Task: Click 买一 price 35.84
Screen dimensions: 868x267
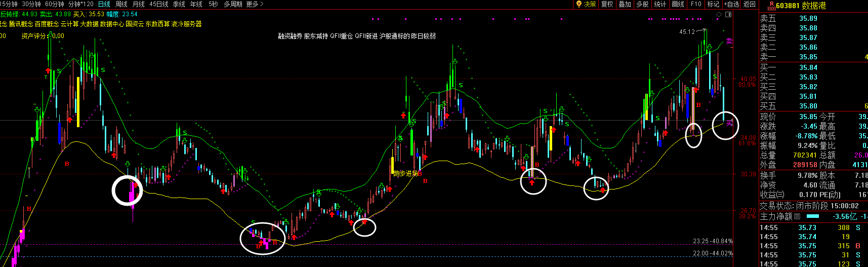Action: click(x=808, y=67)
